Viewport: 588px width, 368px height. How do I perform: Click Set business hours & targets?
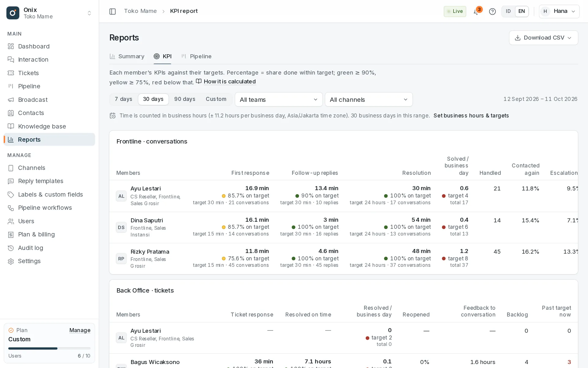(x=471, y=116)
